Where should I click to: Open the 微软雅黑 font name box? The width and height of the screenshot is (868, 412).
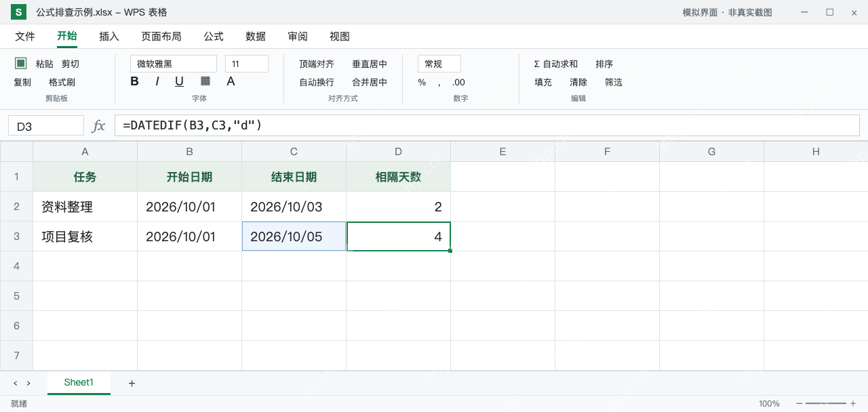coord(174,64)
